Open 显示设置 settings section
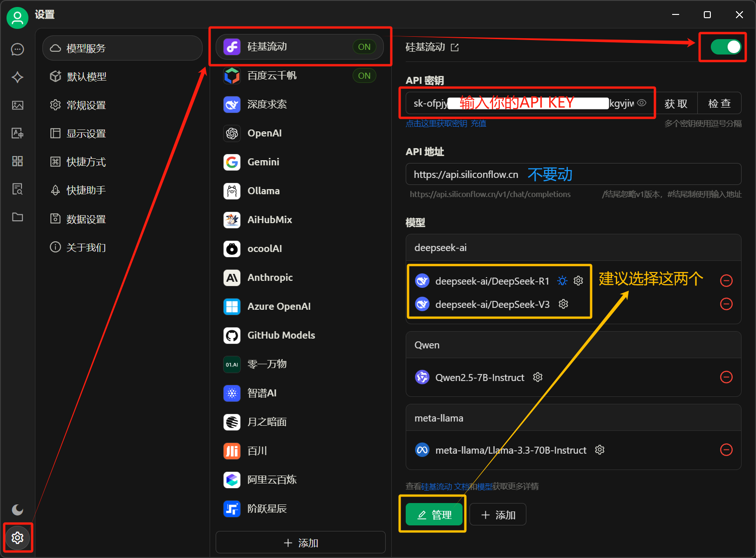 click(x=123, y=134)
